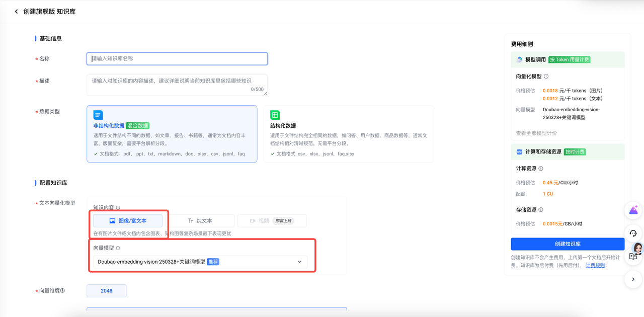Open the purple AI assistant floating icon
This screenshot has height=317, width=644.
(633, 210)
